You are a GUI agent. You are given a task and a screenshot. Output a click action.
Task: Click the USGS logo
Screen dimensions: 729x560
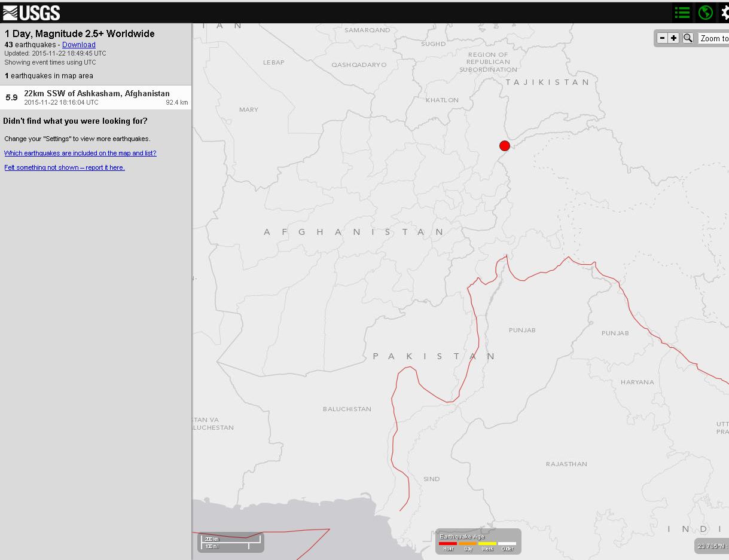click(31, 13)
